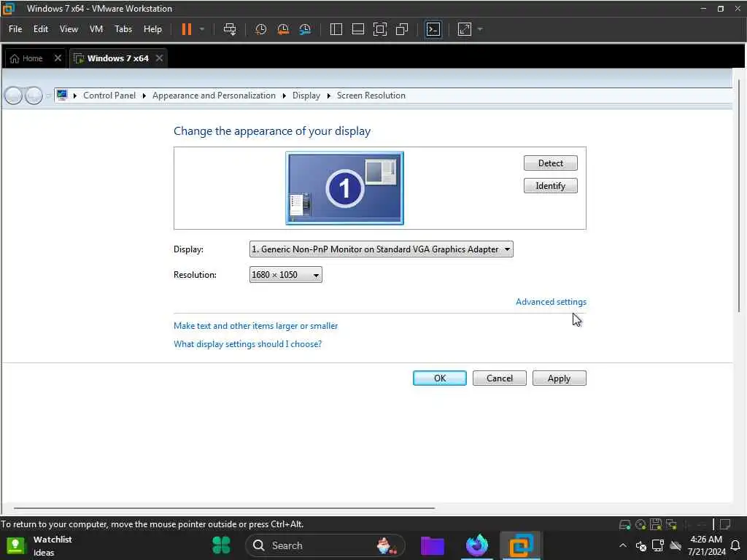Click the taskbar Search box
Screen dimensions: 747x560
[325, 545]
